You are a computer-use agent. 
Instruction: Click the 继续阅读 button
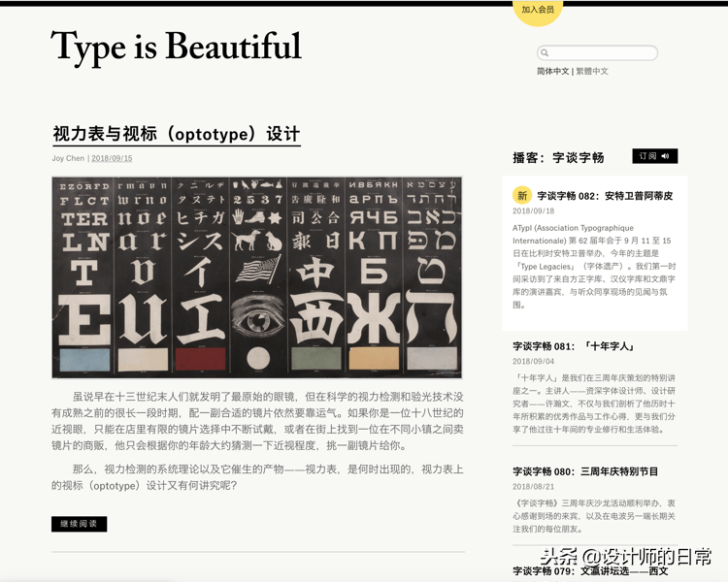point(79,524)
